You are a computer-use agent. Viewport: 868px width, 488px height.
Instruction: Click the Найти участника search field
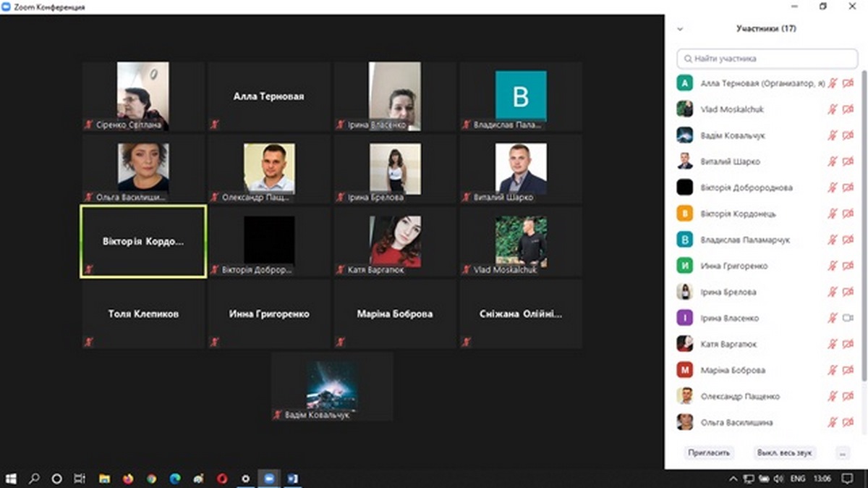767,58
